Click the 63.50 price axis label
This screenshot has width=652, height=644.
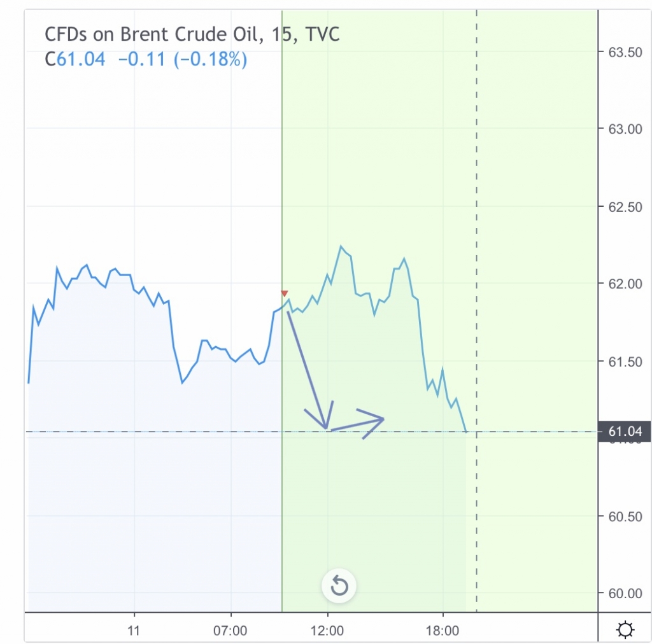coord(625,53)
